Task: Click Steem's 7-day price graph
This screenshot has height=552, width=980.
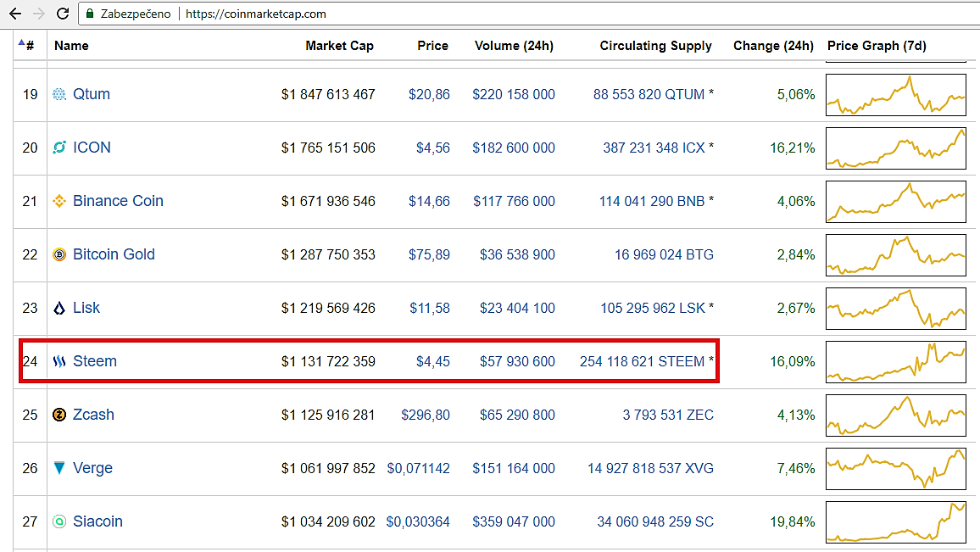Action: point(895,362)
